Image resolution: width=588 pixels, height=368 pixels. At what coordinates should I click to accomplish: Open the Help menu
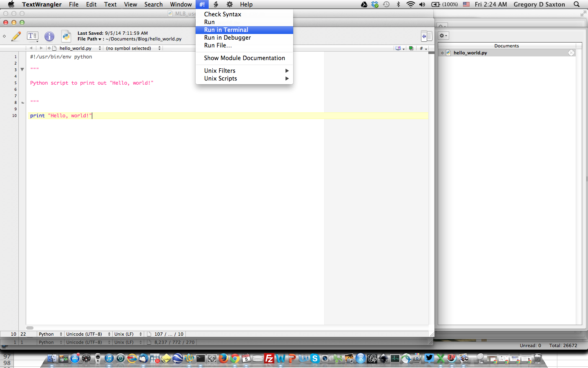pos(246,4)
